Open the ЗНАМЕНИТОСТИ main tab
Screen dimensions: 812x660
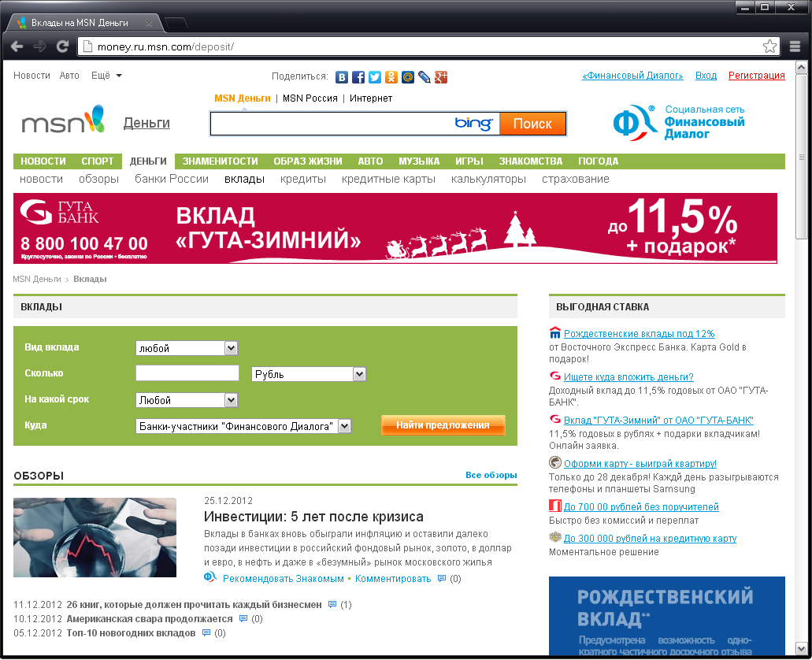click(x=220, y=161)
